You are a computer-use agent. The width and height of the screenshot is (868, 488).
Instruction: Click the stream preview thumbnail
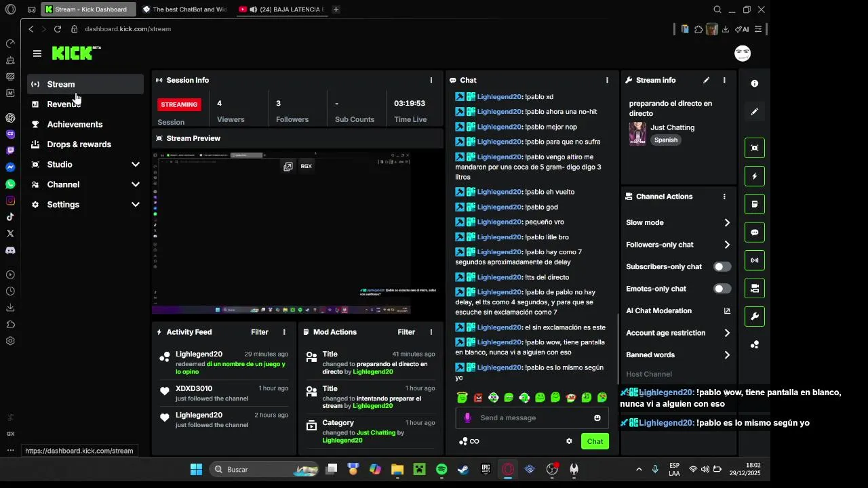(281, 232)
